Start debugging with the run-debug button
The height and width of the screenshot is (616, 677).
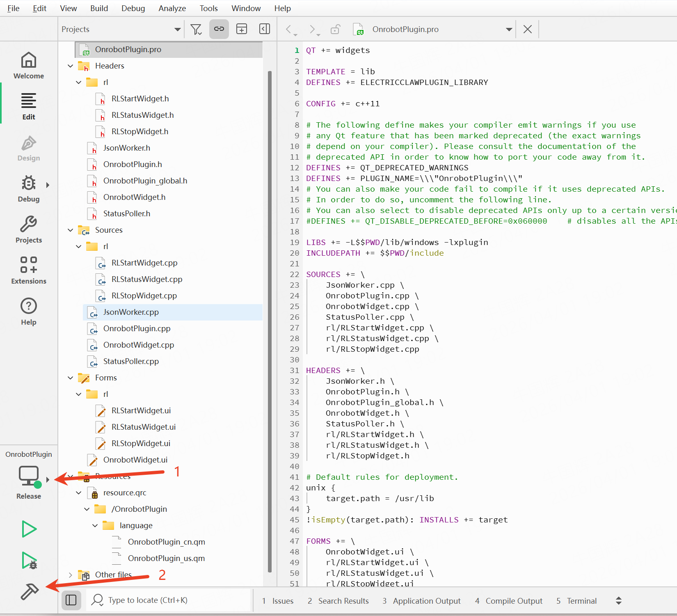click(29, 560)
